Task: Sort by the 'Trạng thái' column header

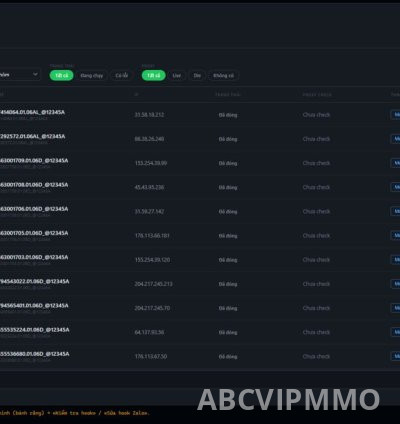Action: pos(228,95)
